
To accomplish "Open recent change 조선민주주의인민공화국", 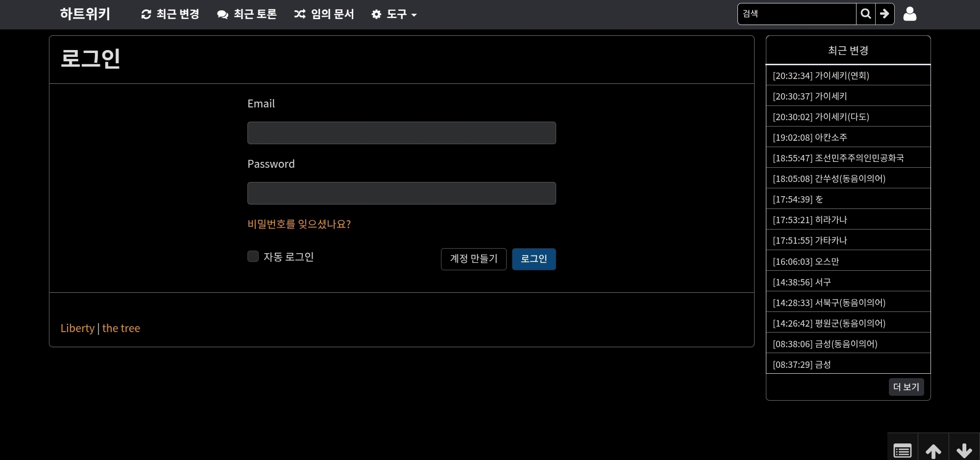I will tap(848, 158).
